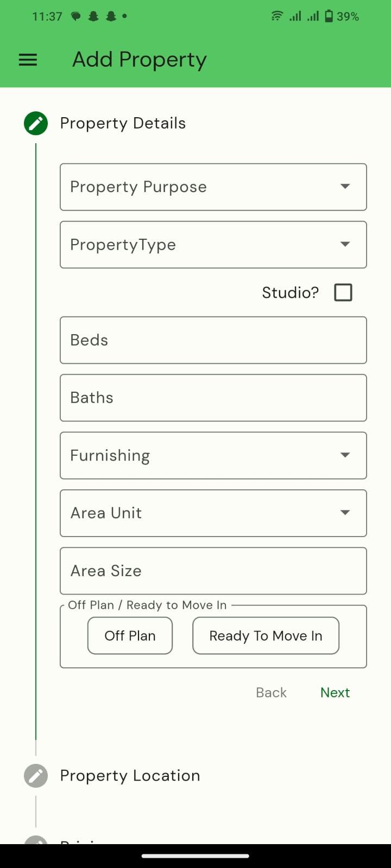Tap the Property Details green pencil icon
This screenshot has width=391, height=868.
pyautogui.click(x=36, y=123)
